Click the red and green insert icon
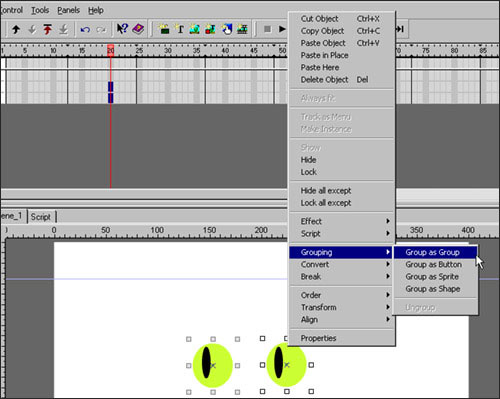This screenshot has width=500, height=399. [x=210, y=29]
